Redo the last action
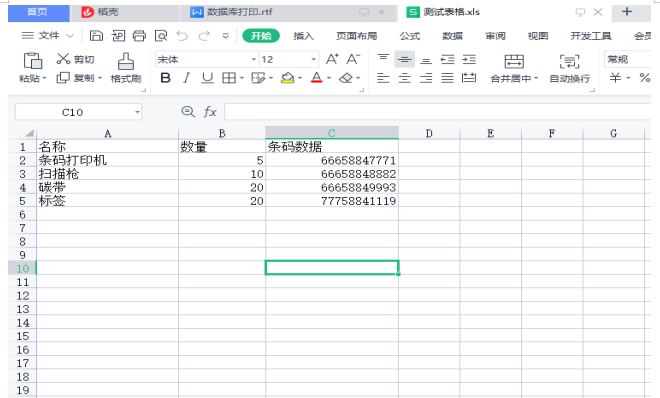The height and width of the screenshot is (398, 660). click(x=204, y=36)
